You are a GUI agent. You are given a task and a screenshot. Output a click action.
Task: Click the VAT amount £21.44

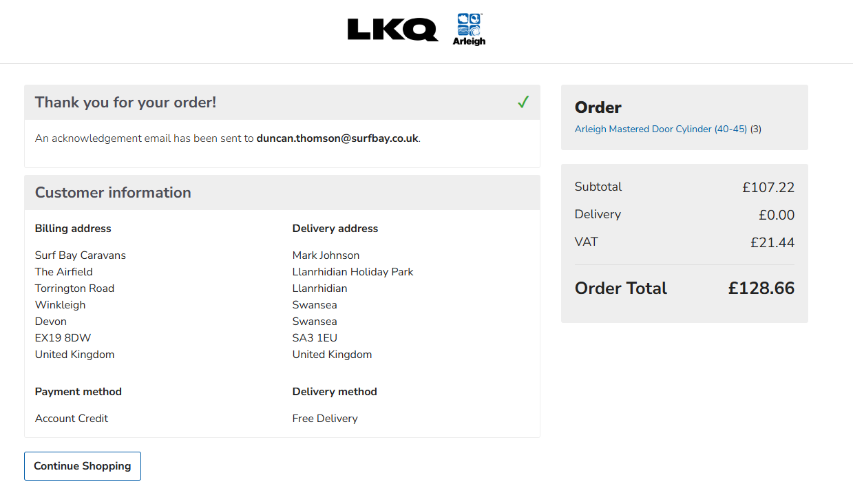(772, 242)
